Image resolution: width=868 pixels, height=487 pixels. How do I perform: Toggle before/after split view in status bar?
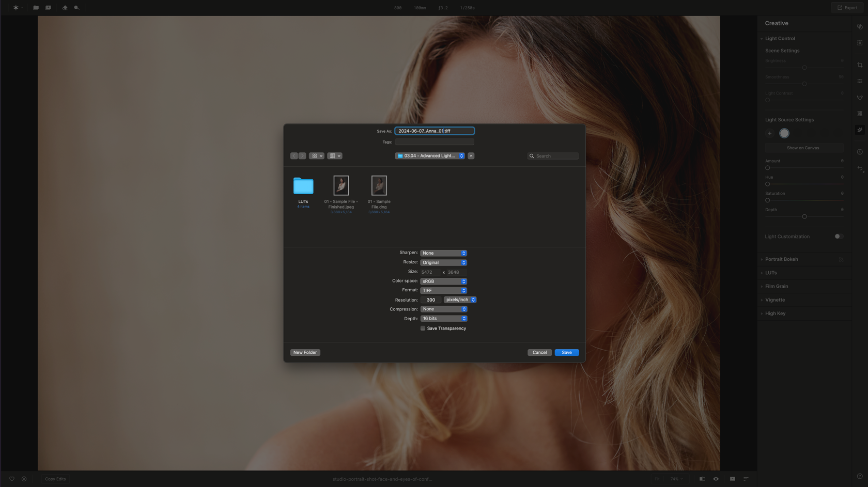703,479
